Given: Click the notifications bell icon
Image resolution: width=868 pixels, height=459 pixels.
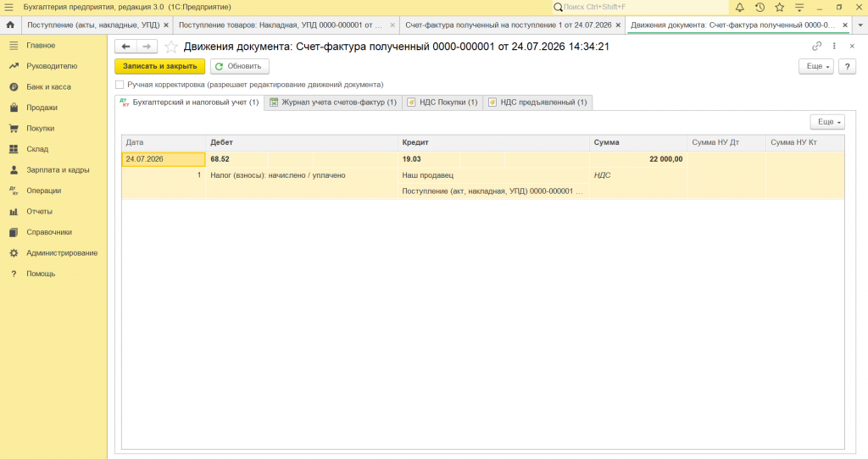Looking at the screenshot, I should click(739, 7).
